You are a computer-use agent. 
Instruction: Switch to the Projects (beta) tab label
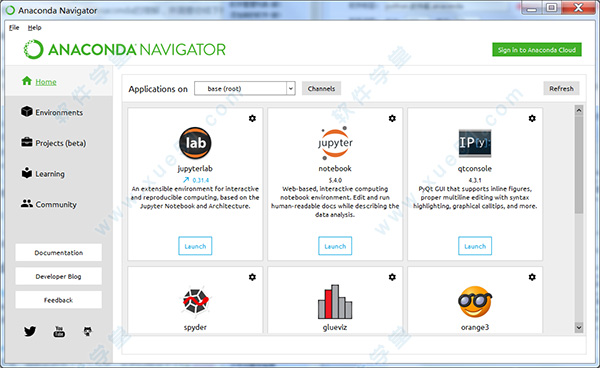point(60,143)
